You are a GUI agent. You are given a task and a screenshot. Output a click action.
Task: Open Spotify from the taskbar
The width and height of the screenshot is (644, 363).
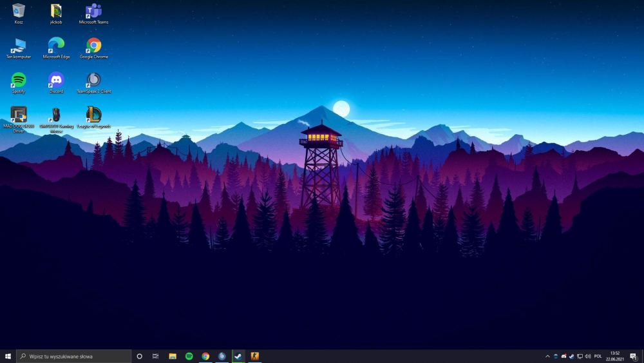(189, 357)
